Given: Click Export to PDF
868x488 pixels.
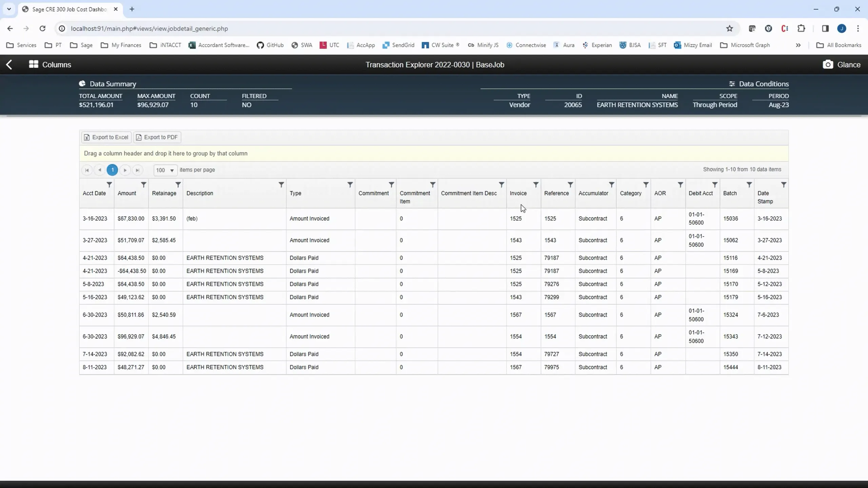Looking at the screenshot, I should [157, 137].
